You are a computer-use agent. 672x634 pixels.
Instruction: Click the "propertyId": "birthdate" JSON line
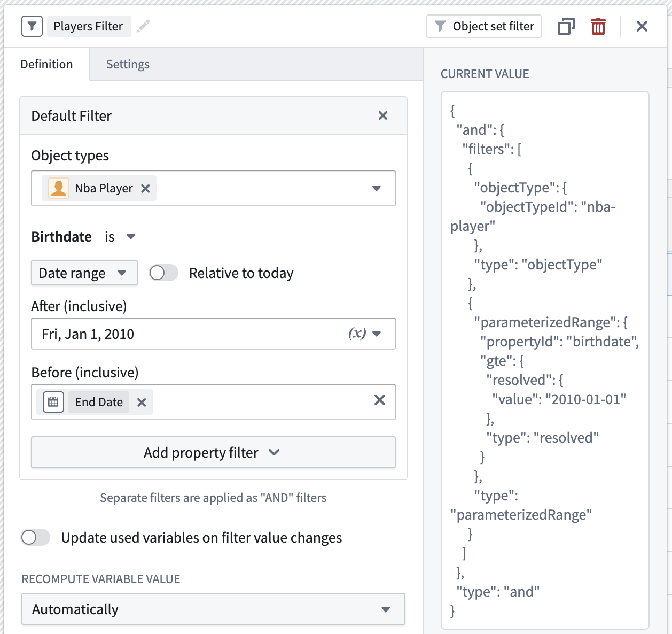(559, 342)
